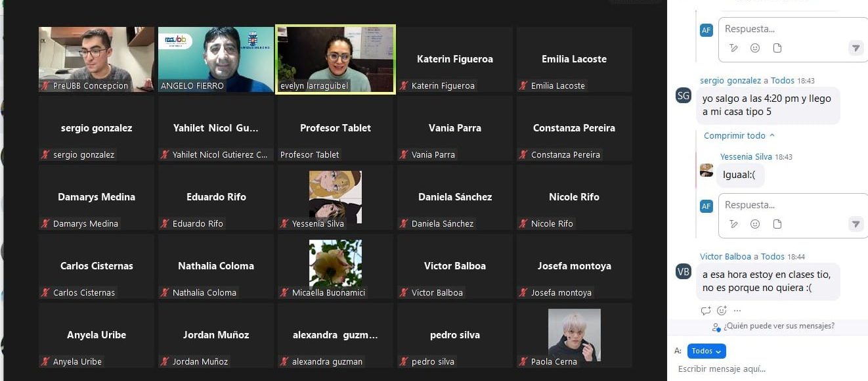This screenshot has height=381, width=868.
Task: Click the PreUBB Concepcion video tile
Action: [97, 60]
